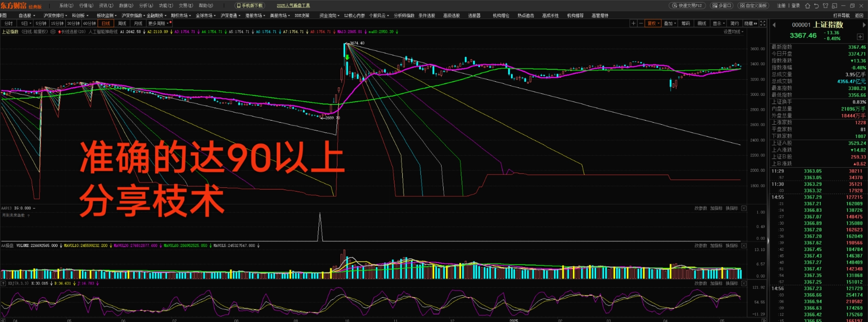Select 日线 daily period
The image size is (868, 322).
(x=106, y=23)
